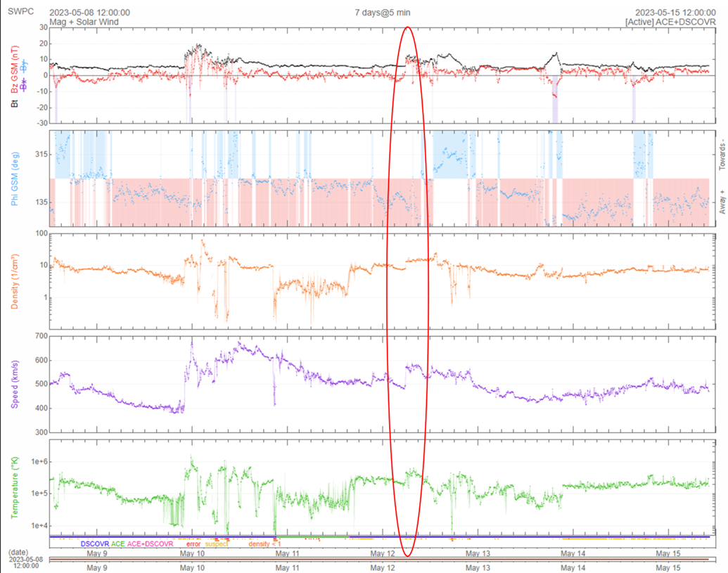Click the top of the red ellipse annotation
The image size is (728, 573).
click(407, 27)
